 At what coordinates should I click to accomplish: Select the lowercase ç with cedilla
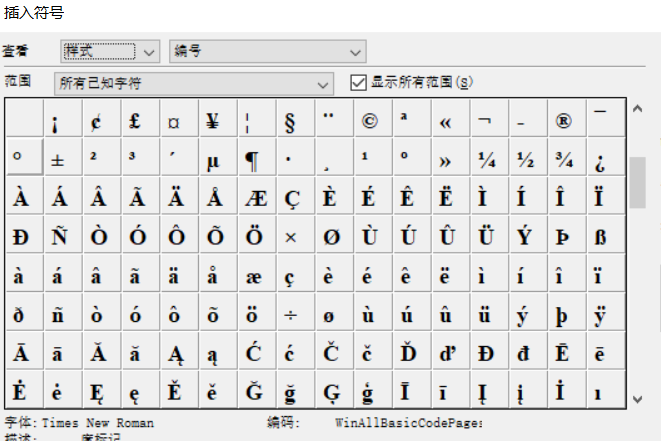coord(296,273)
